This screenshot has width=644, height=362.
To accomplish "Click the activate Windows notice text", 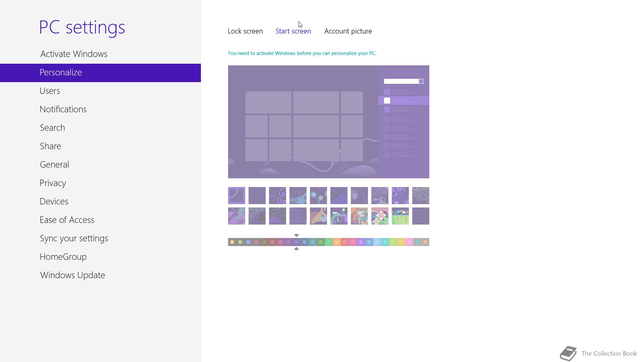I will [302, 53].
